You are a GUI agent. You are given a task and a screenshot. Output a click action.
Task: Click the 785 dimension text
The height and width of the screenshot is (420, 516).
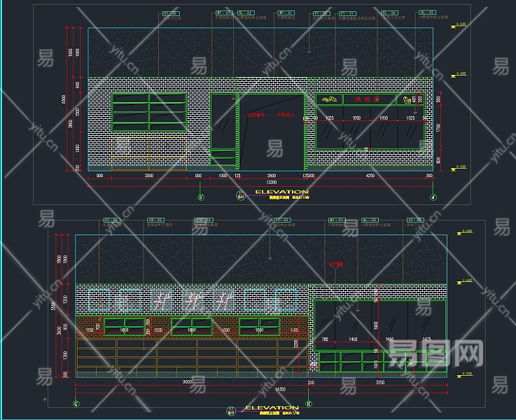point(325,339)
